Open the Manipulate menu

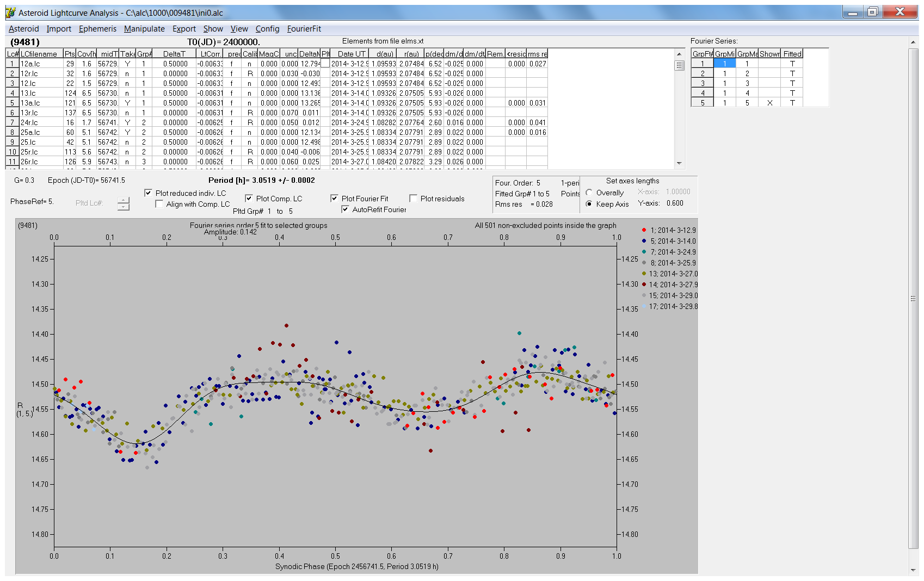pos(144,29)
